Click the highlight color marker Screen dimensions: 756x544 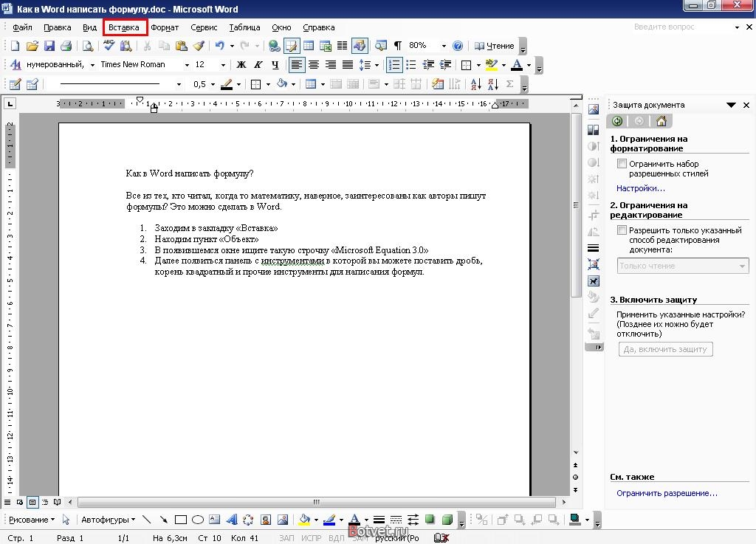coord(491,64)
